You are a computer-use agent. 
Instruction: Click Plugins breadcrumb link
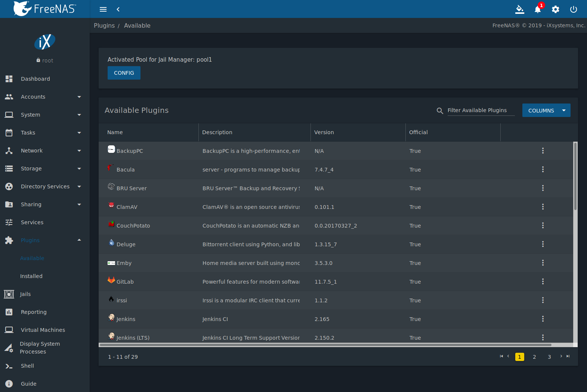(104, 25)
